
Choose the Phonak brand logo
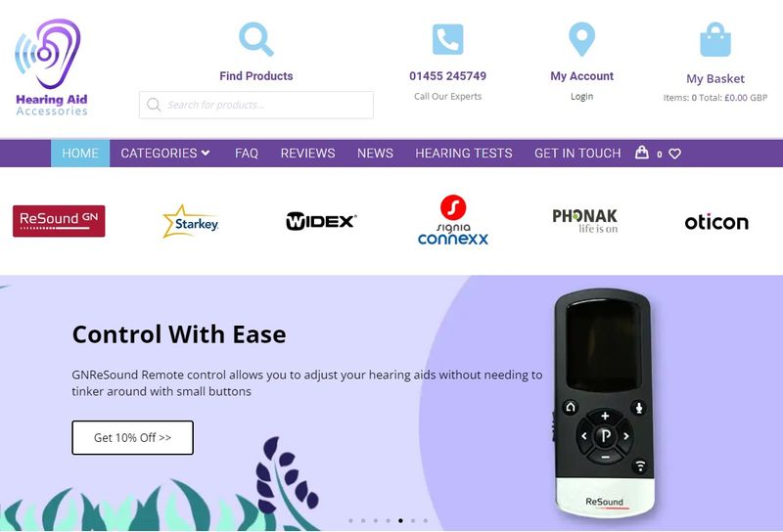pos(584,221)
